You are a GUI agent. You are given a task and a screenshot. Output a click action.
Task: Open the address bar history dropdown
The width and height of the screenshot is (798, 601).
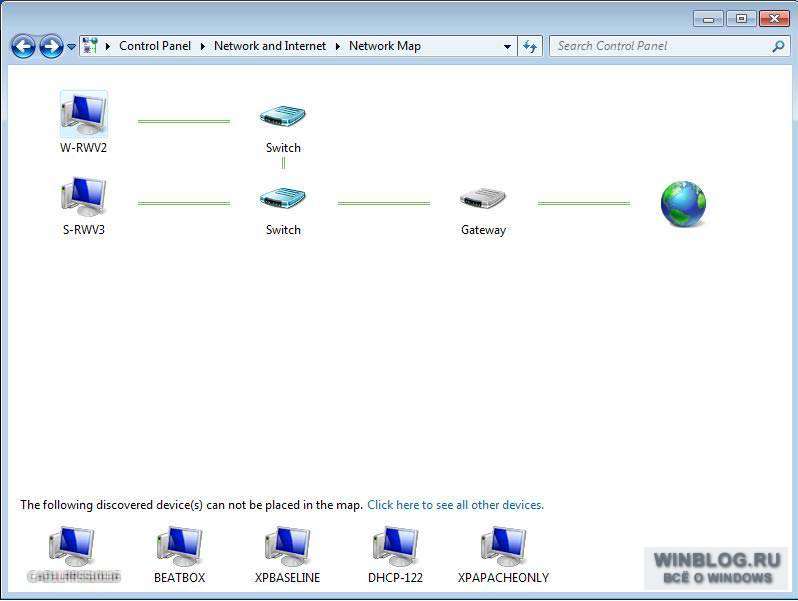pyautogui.click(x=507, y=47)
